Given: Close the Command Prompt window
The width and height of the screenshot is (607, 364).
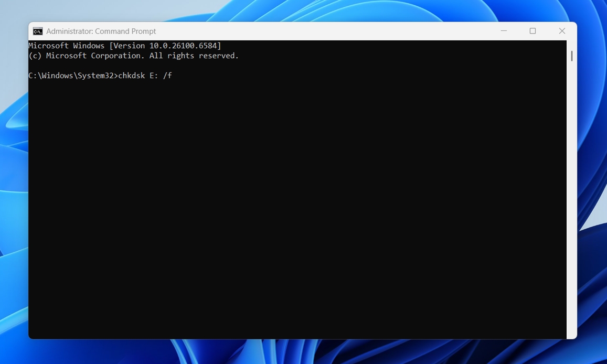Looking at the screenshot, I should pos(562,30).
